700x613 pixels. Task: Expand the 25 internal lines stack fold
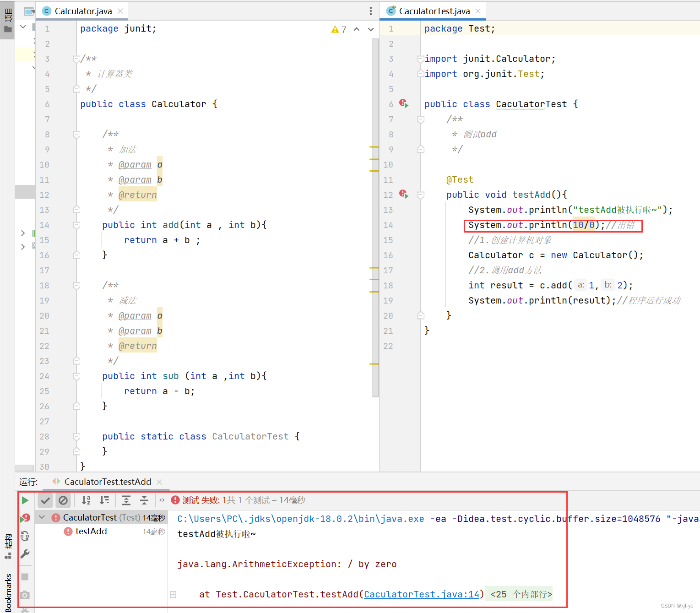pos(521,594)
